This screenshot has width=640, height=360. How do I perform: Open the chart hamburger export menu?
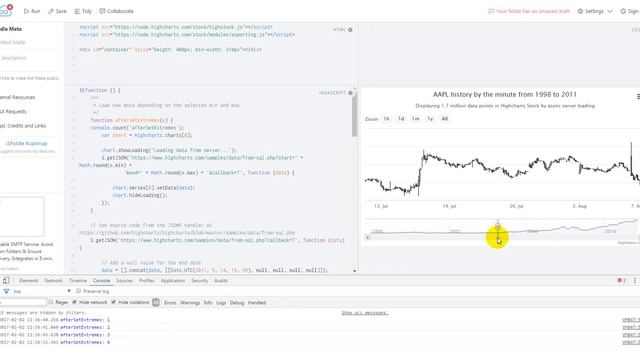click(638, 96)
